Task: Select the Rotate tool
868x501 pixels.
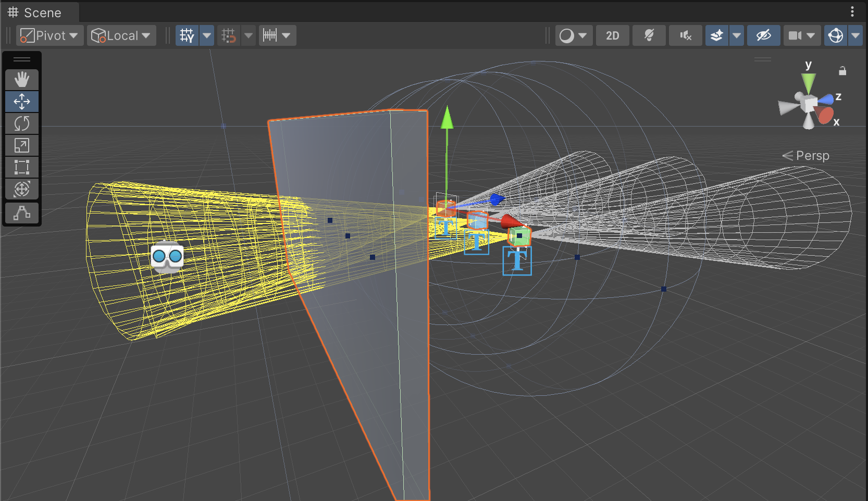Action: (22, 123)
